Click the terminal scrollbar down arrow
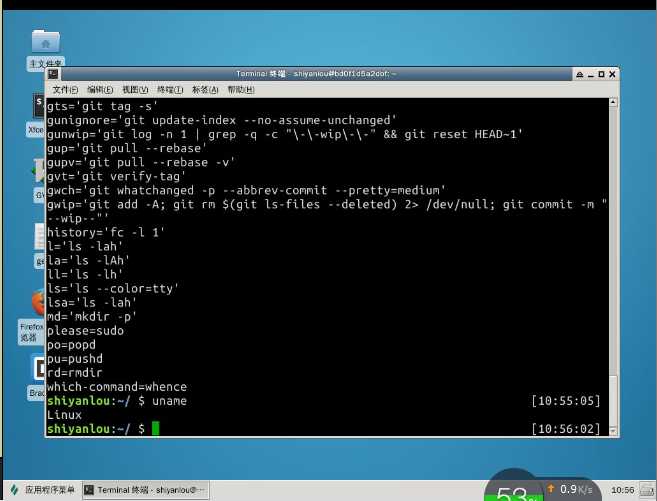 [613, 430]
